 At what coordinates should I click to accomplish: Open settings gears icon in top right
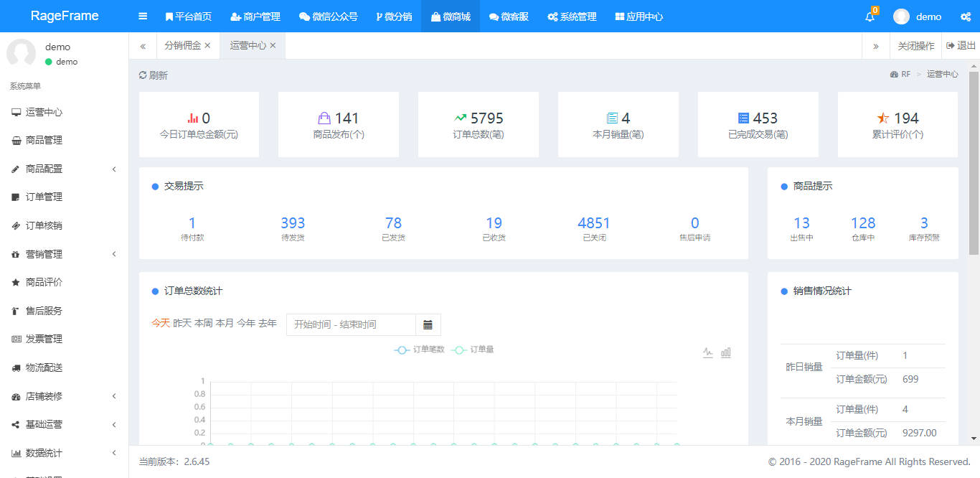[966, 17]
